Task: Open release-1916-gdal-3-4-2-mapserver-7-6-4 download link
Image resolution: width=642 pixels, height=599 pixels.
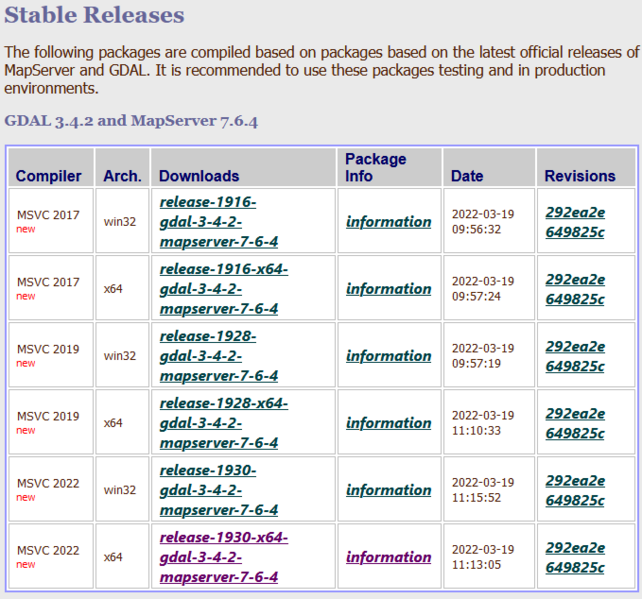Action: tap(218, 221)
